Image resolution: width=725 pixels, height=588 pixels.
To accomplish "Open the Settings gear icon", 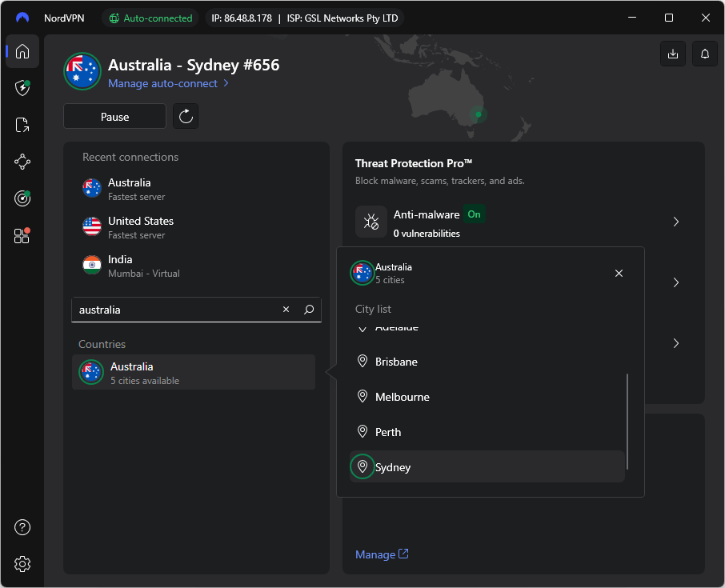I will pyautogui.click(x=22, y=564).
